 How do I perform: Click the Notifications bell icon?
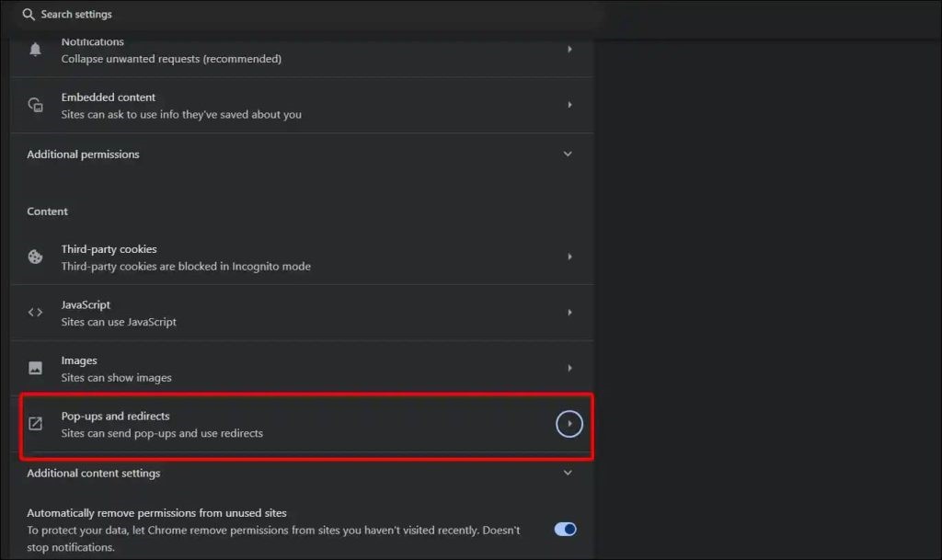(x=35, y=50)
